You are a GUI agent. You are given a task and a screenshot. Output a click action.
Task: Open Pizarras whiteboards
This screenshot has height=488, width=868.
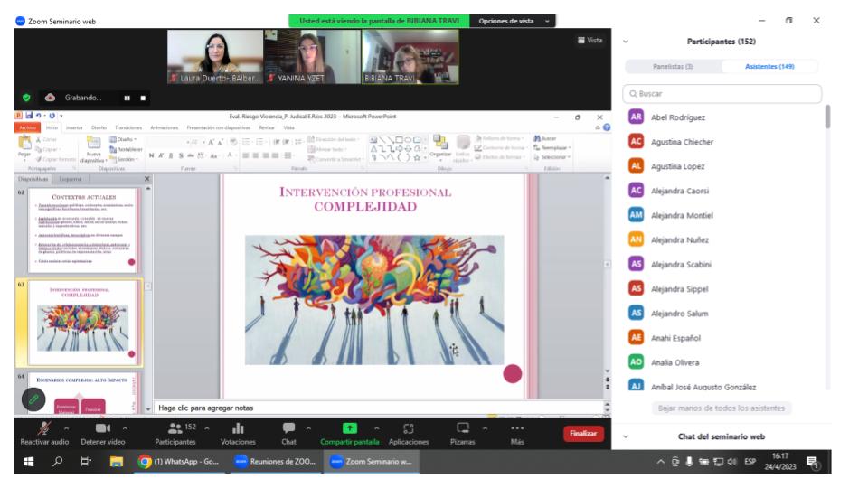click(x=462, y=433)
